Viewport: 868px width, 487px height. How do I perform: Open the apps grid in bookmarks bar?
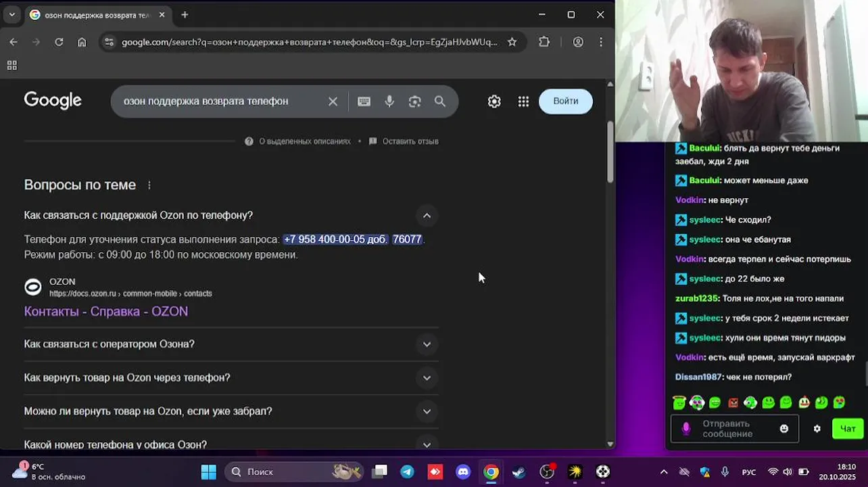[11, 66]
